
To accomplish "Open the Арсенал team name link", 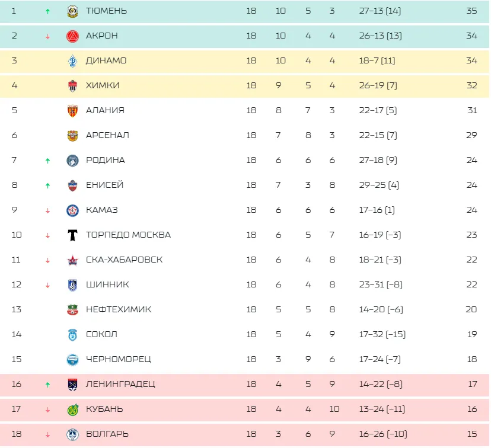I will pos(107,136).
